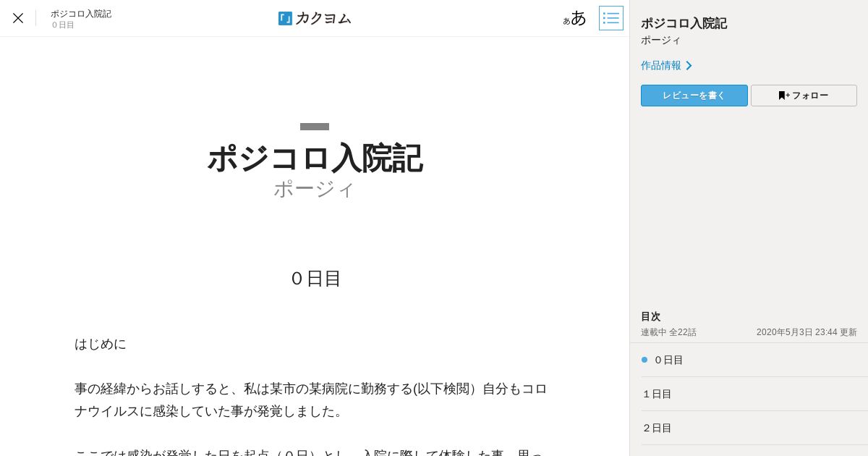Open author ポージィ link in sidebar
868x456 pixels.
click(x=661, y=41)
